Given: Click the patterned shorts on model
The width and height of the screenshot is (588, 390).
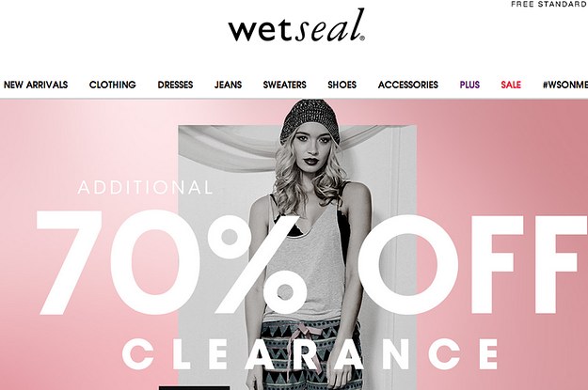Looking at the screenshot, I should pos(311,354).
